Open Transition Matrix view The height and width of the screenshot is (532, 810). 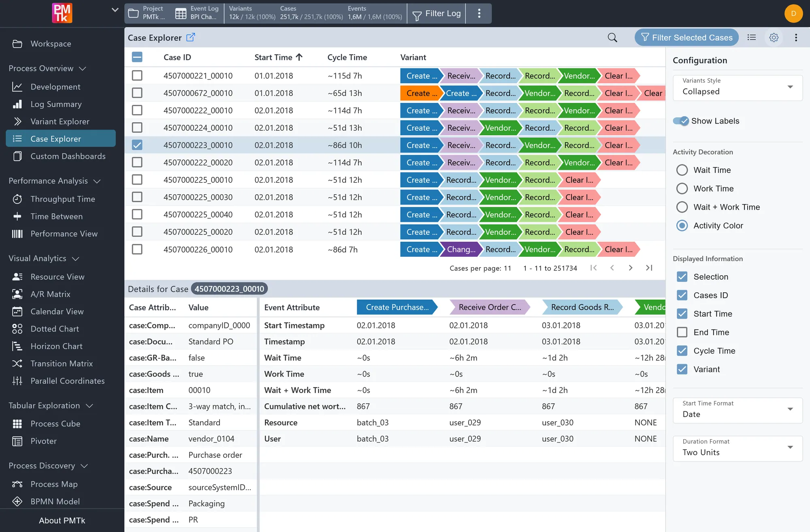click(x=62, y=364)
